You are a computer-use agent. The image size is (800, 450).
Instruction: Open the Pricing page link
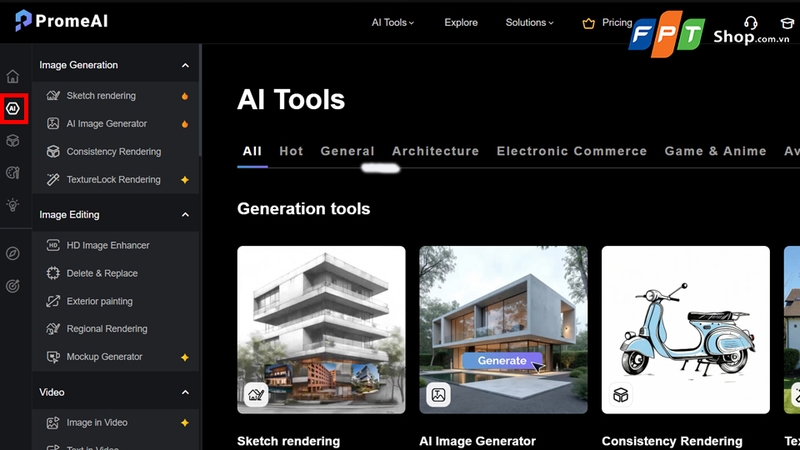pyautogui.click(x=617, y=22)
